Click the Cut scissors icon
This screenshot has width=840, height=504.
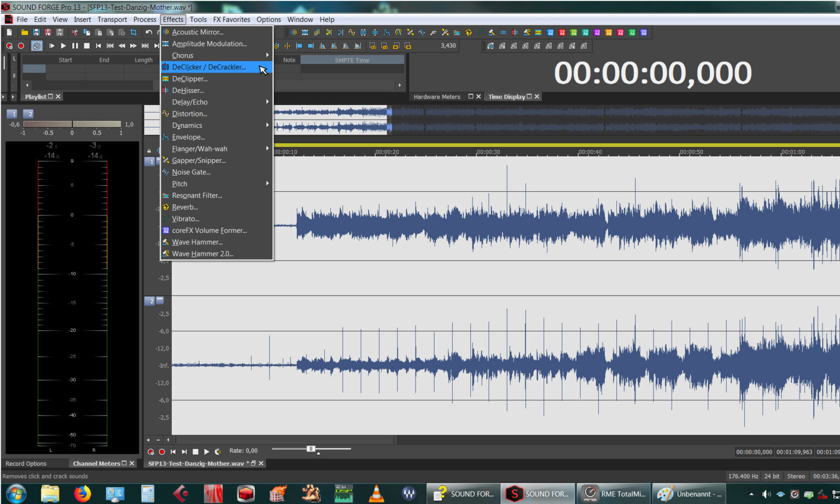click(x=75, y=32)
